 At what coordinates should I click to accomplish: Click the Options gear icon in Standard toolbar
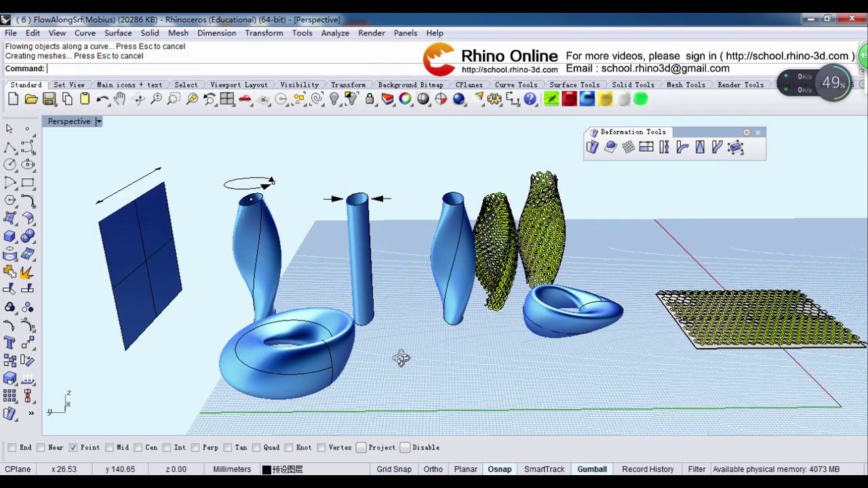pyautogui.click(x=494, y=100)
